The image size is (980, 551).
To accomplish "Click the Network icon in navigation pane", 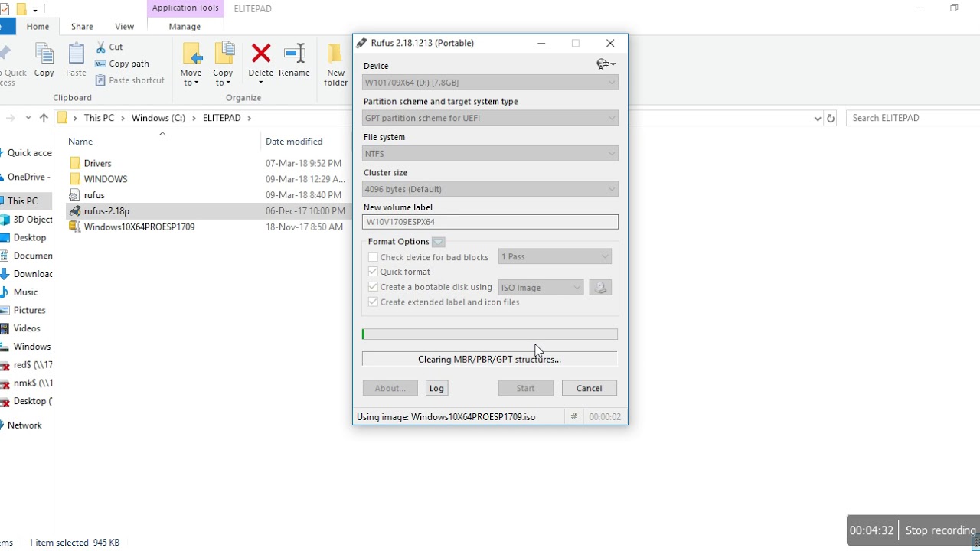I will point(2,425).
